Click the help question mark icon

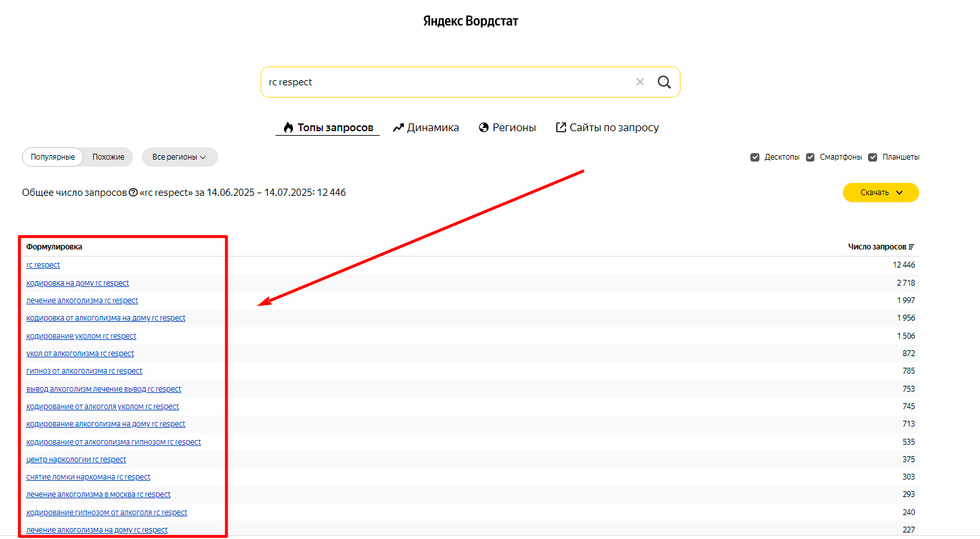click(133, 193)
